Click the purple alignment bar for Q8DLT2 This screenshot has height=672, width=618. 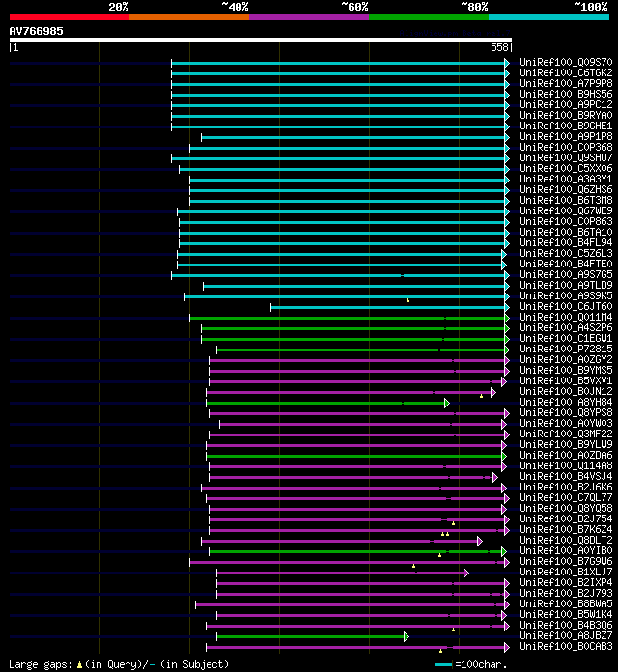[x=340, y=542]
